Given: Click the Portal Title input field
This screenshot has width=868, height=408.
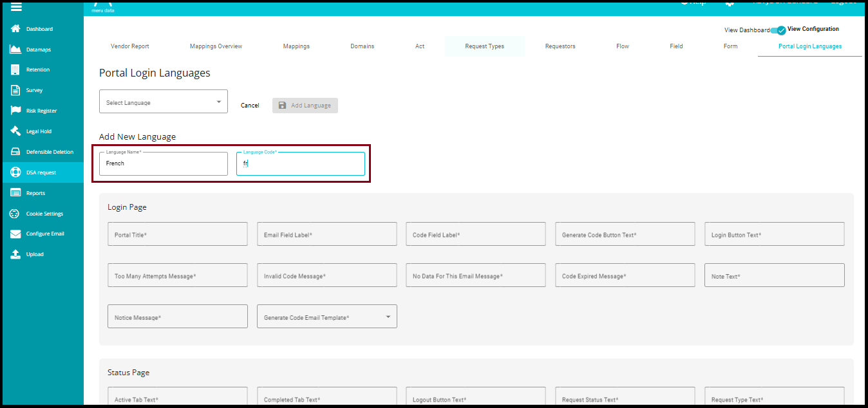Looking at the screenshot, I should (x=177, y=234).
